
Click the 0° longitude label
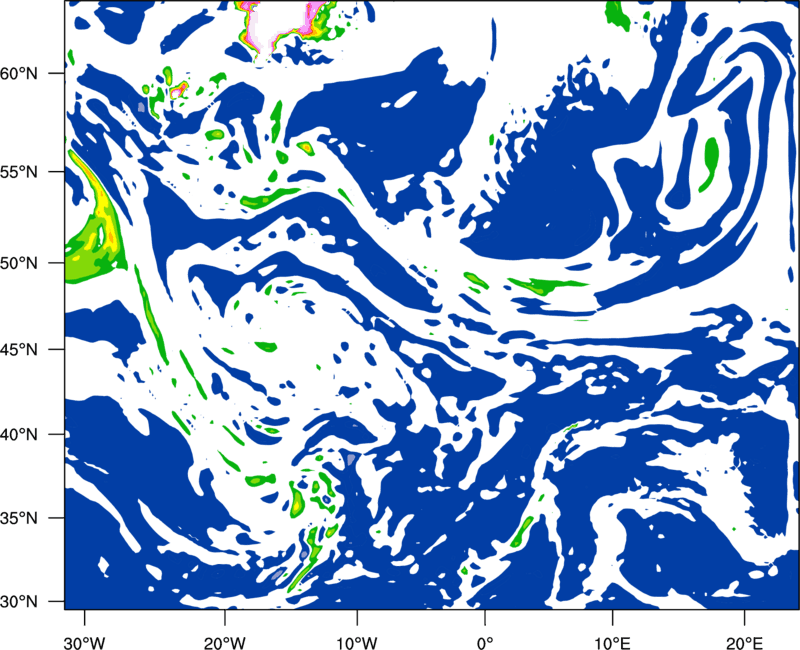(x=485, y=642)
